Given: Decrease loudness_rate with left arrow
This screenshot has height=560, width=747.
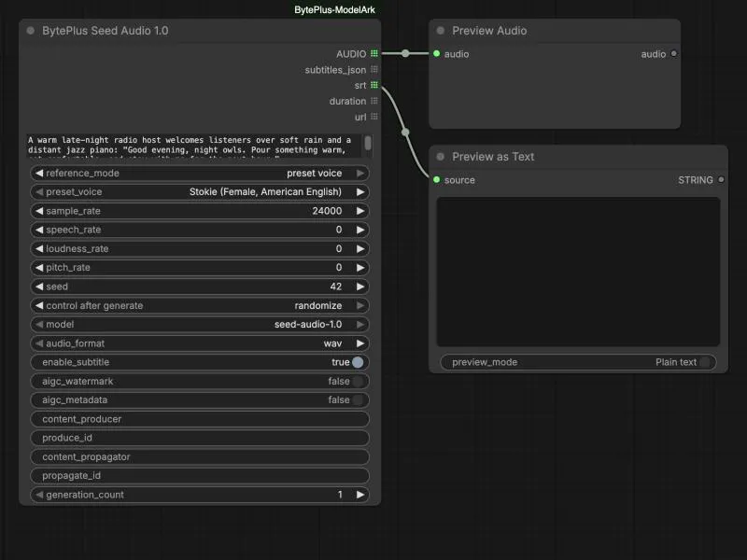Looking at the screenshot, I should tap(39, 248).
